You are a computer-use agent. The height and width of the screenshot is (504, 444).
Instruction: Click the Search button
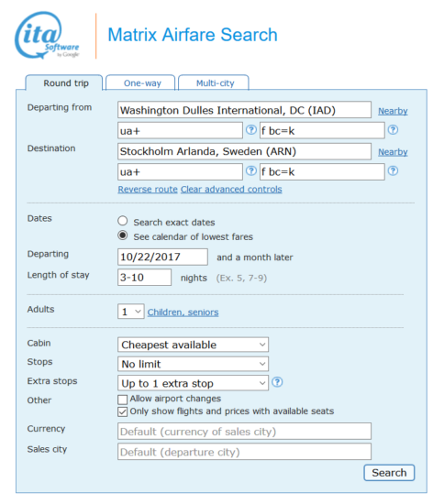coord(389,473)
